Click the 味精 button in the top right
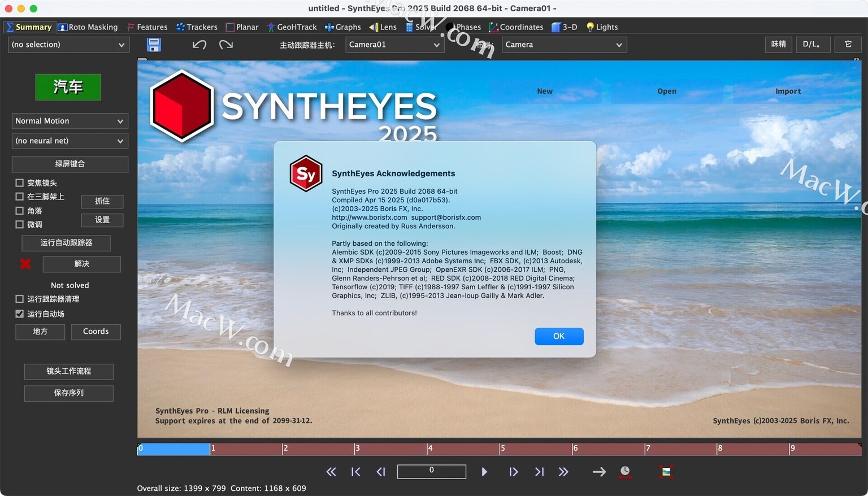Screen dimensions: 868x496 tap(779, 44)
